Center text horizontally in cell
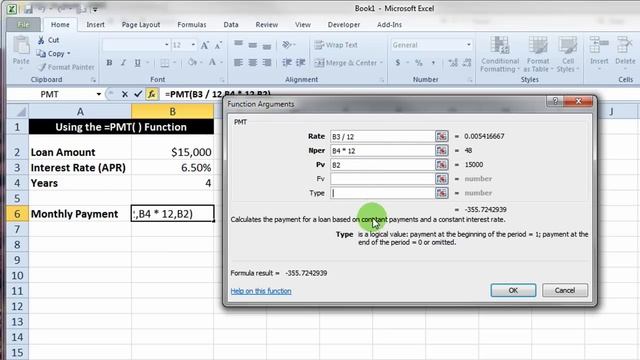Screen dimensions: 640x360 253,62
